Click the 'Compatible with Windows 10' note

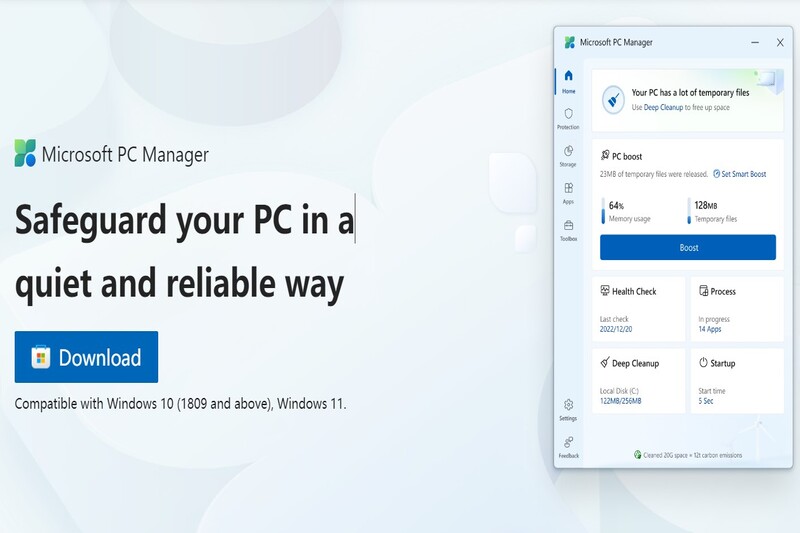pos(180,403)
